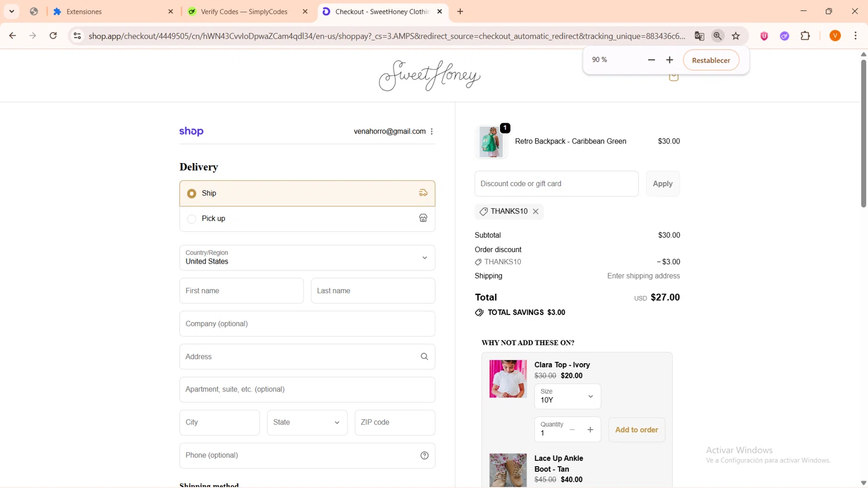Open site information icon in address bar
Viewport: 868px width, 488px height.
click(x=77, y=36)
